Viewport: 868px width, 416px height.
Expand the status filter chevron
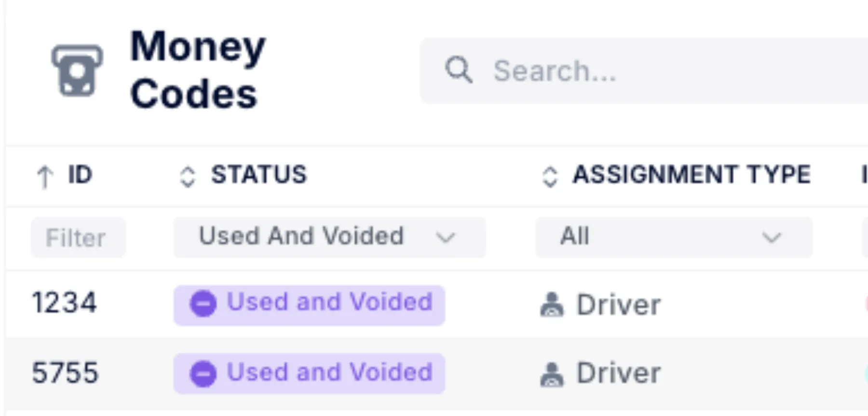[445, 237]
